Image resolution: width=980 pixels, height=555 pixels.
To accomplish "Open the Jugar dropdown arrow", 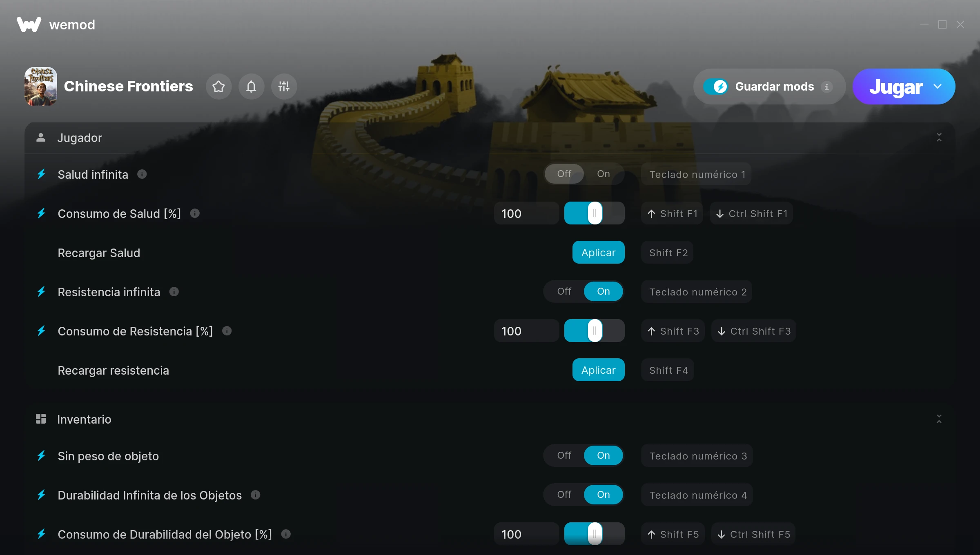I will tap(938, 87).
